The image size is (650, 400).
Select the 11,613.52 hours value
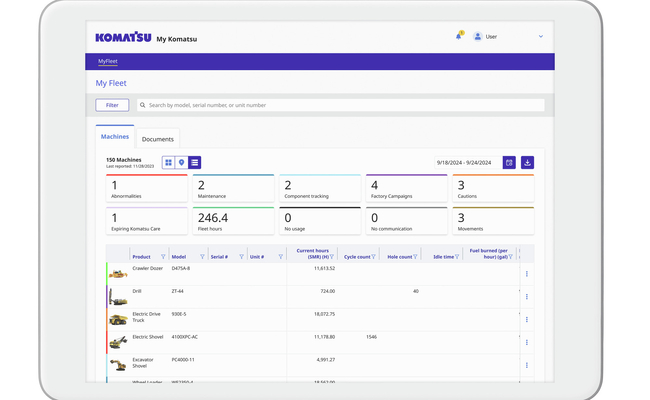(324, 269)
